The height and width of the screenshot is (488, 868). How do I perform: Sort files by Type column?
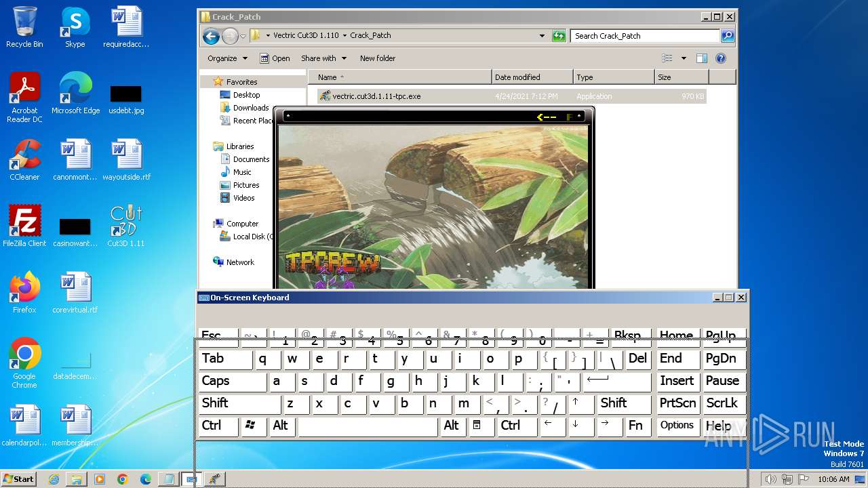click(x=614, y=77)
